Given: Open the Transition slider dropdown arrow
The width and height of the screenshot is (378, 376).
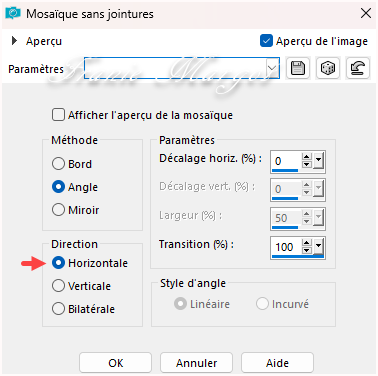Looking at the screenshot, I should coord(318,246).
